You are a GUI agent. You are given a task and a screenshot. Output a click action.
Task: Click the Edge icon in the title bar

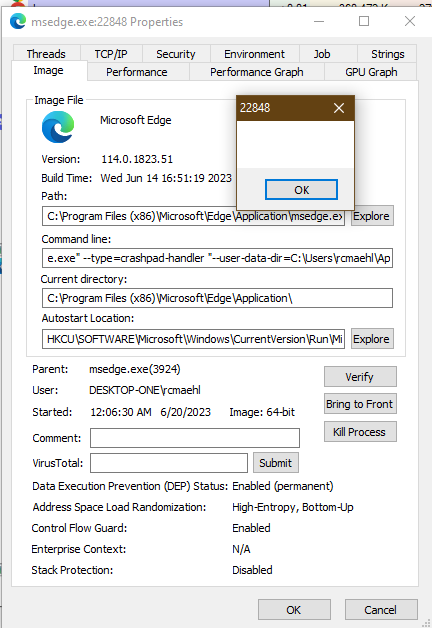tap(18, 21)
